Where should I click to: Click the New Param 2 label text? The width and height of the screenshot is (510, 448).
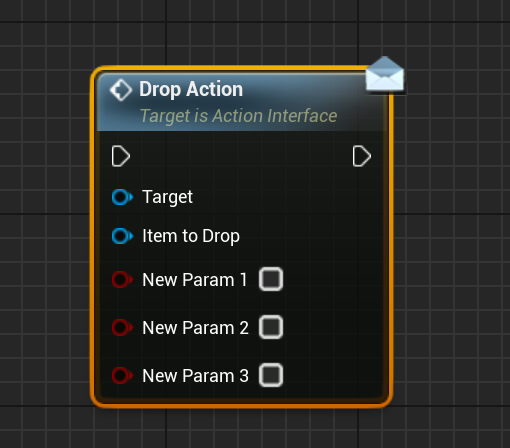click(x=195, y=328)
